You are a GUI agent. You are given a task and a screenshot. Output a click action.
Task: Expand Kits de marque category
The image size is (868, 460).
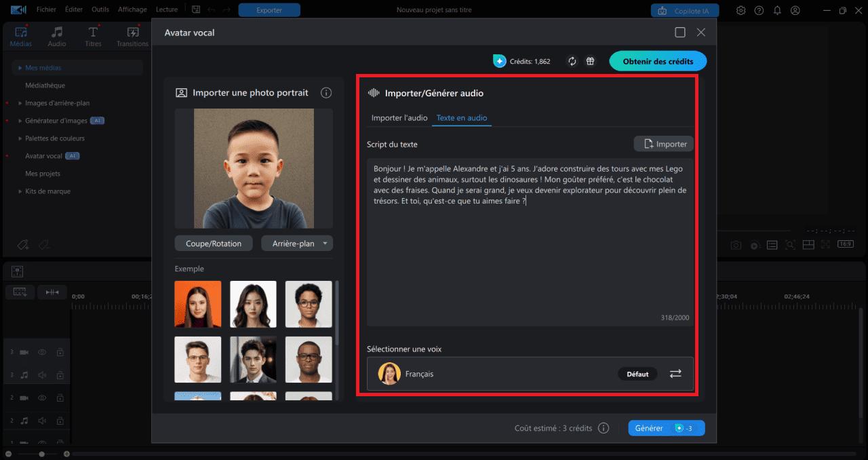click(20, 191)
